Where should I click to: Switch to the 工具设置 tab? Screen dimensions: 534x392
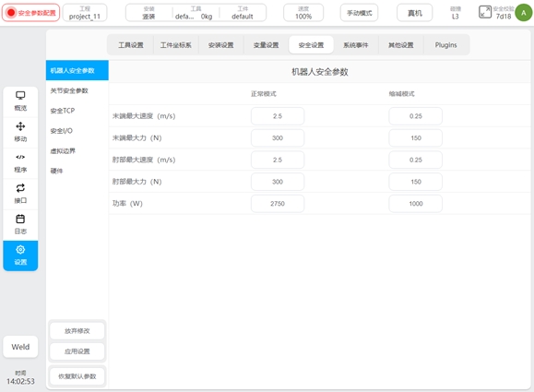coord(131,45)
